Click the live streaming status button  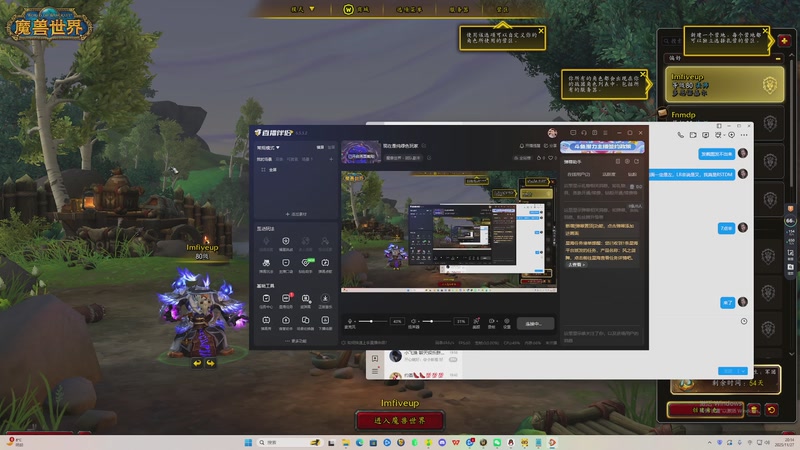click(535, 323)
